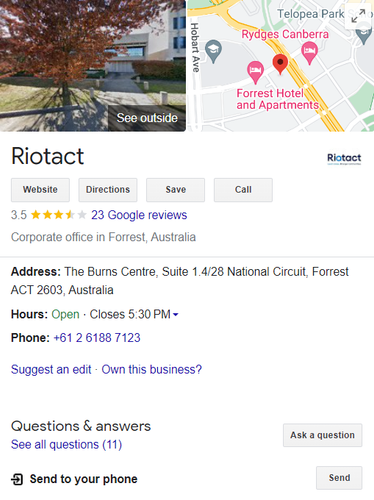Click the Ask a question button
This screenshot has width=374, height=500.
(322, 435)
